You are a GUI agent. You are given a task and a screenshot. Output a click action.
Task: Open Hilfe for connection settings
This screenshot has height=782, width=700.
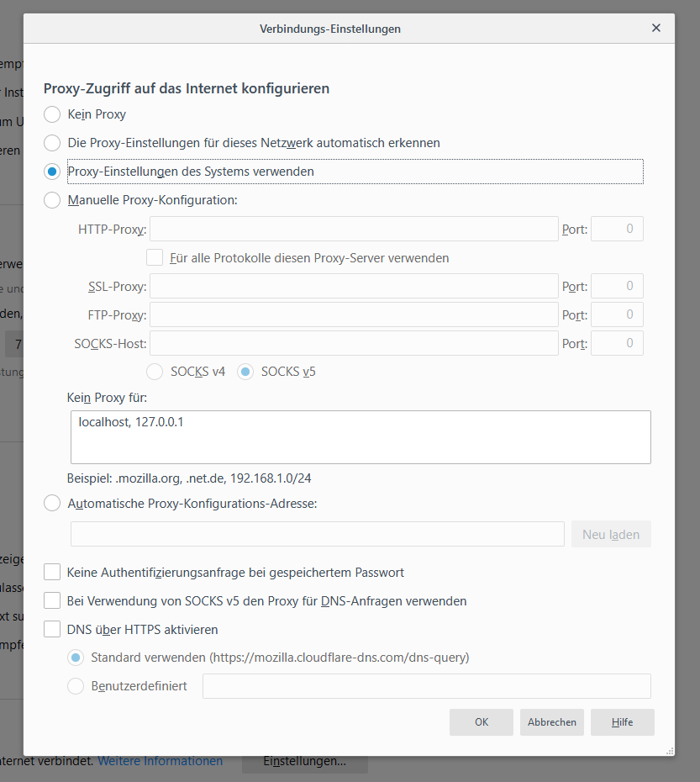[x=622, y=722]
